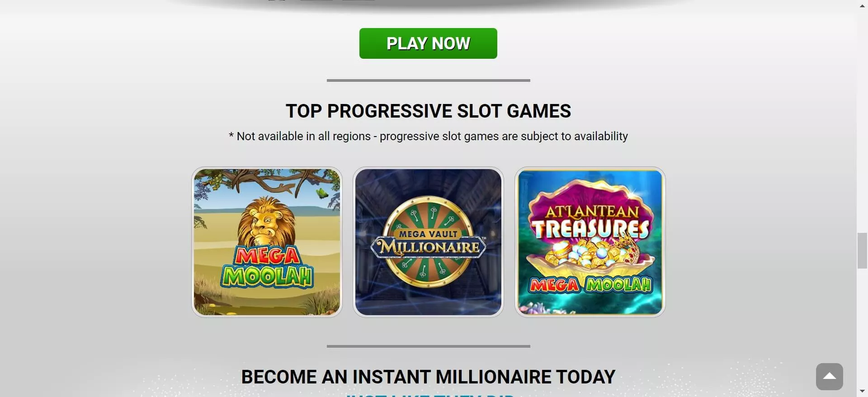Click the regional availability disclaimer text
Viewport: 868px width, 397px height.
pyautogui.click(x=428, y=136)
